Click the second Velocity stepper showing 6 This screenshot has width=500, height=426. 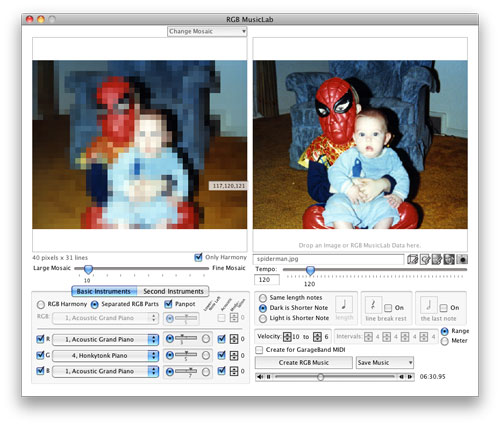point(318,337)
